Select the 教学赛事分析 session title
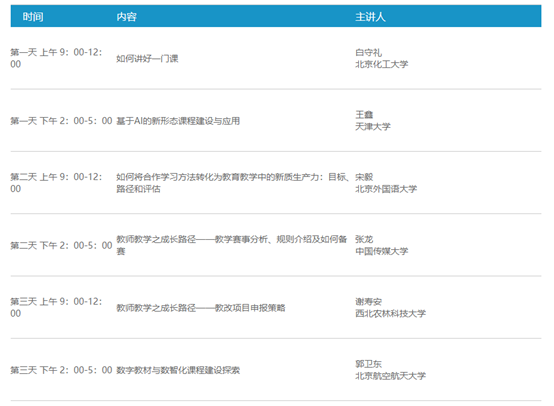 pyautogui.click(x=232, y=245)
